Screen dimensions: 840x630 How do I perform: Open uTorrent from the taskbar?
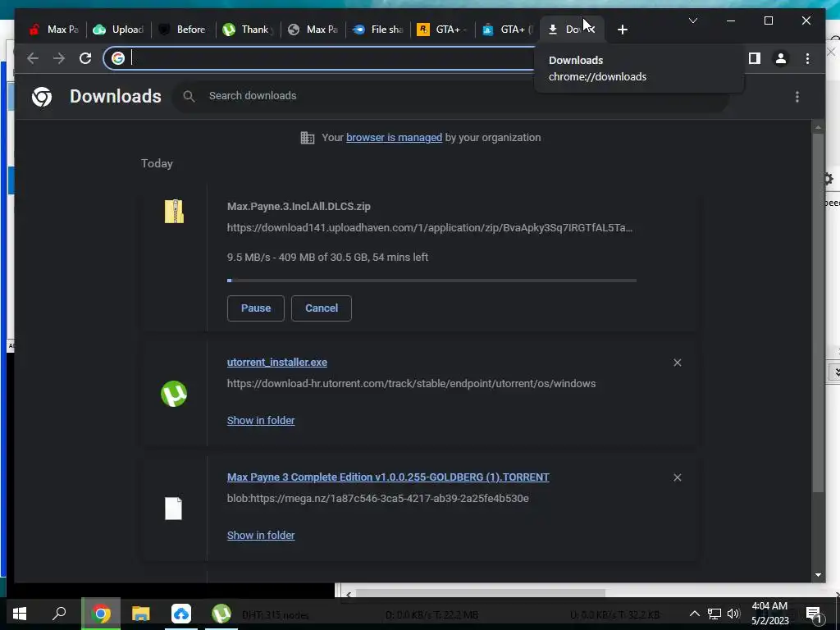[x=221, y=614]
